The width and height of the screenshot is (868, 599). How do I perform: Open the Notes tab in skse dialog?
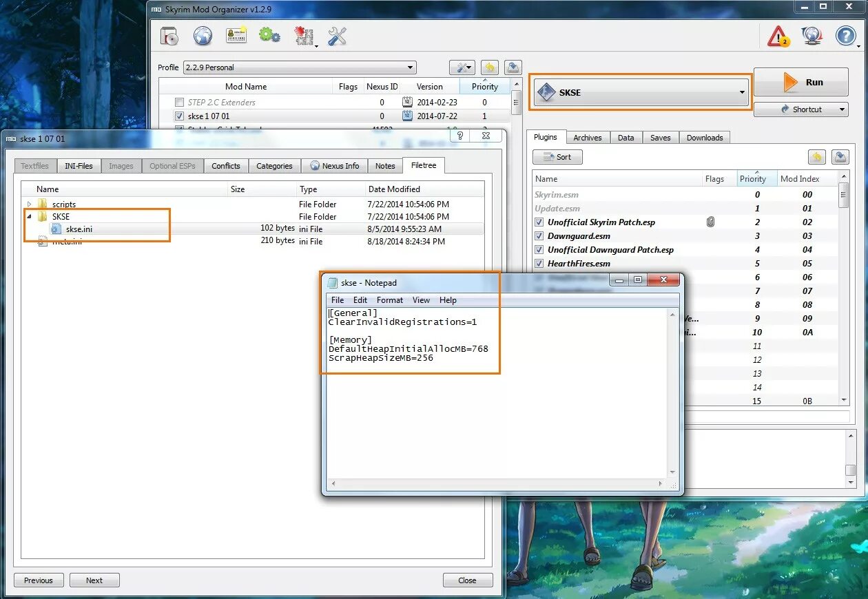(385, 166)
